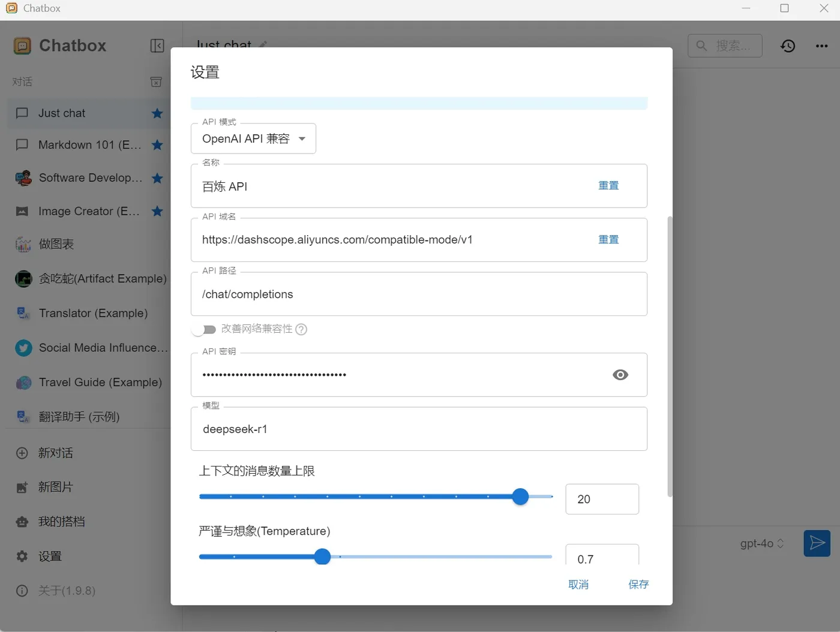Open the 贪吃蛇(Artifact Example) conversation

[89, 279]
